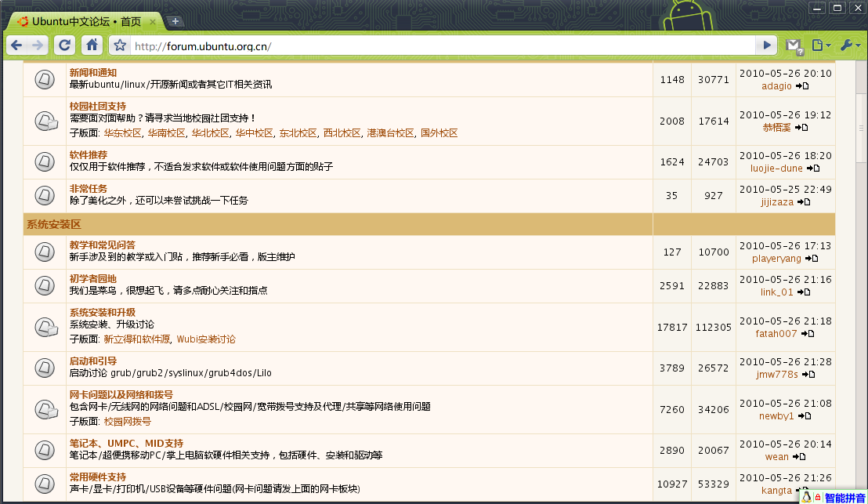Viewport: 868px width, 504px height.
Task: View the latest post icon next to newby1
Action: click(x=805, y=416)
